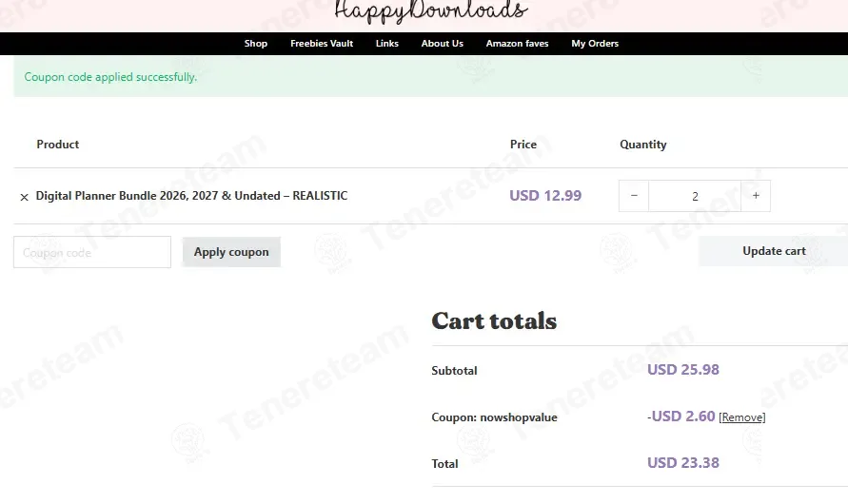Screen dimensions: 848x504
Task: Click the Apply coupon button
Action: [x=231, y=252]
